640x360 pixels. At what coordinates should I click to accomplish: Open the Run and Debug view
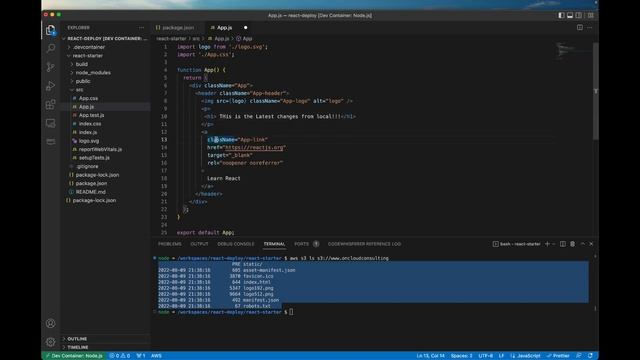[x=51, y=86]
